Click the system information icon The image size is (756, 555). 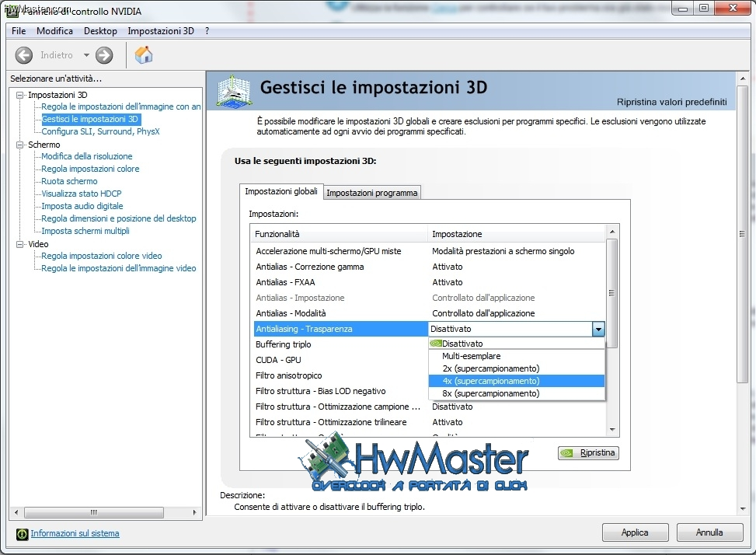pyautogui.click(x=23, y=534)
